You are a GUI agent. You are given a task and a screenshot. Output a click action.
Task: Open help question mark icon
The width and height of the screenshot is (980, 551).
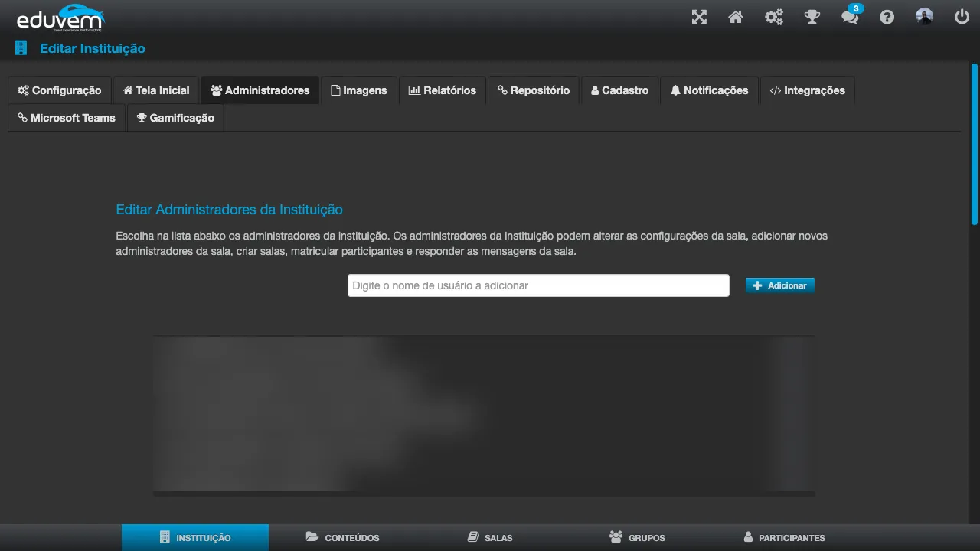click(x=887, y=17)
